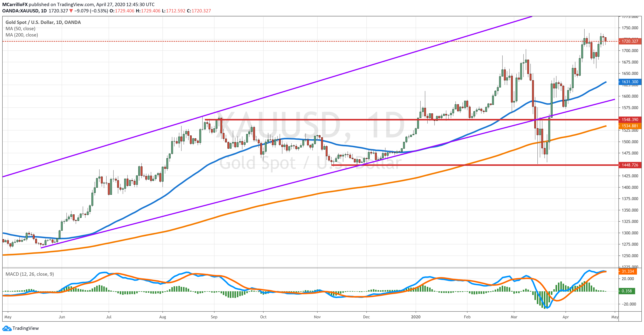The height and width of the screenshot is (335, 644).
Task: Click the 1300.000 price axis label
Action: pos(630,233)
